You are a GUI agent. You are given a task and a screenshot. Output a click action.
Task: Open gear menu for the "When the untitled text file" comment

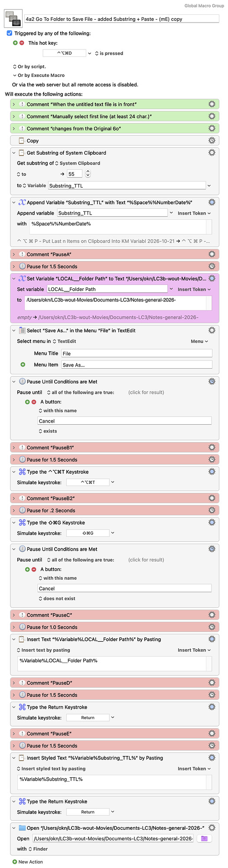click(212, 104)
